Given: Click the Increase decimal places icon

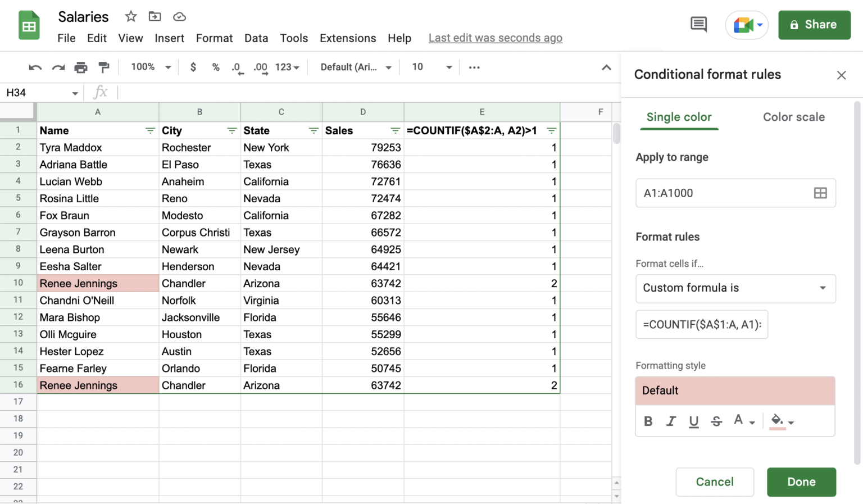Looking at the screenshot, I should (x=260, y=67).
